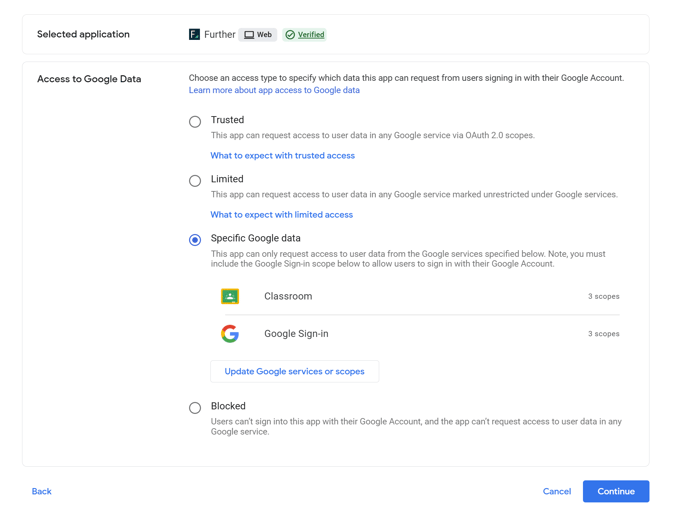Select the Limited access radio button

click(x=195, y=181)
